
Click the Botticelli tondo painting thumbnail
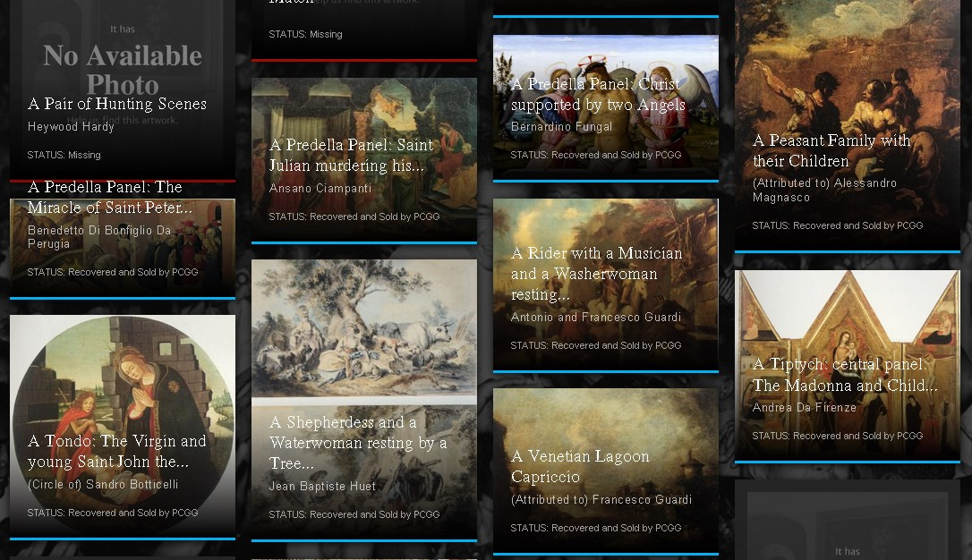coord(123,376)
